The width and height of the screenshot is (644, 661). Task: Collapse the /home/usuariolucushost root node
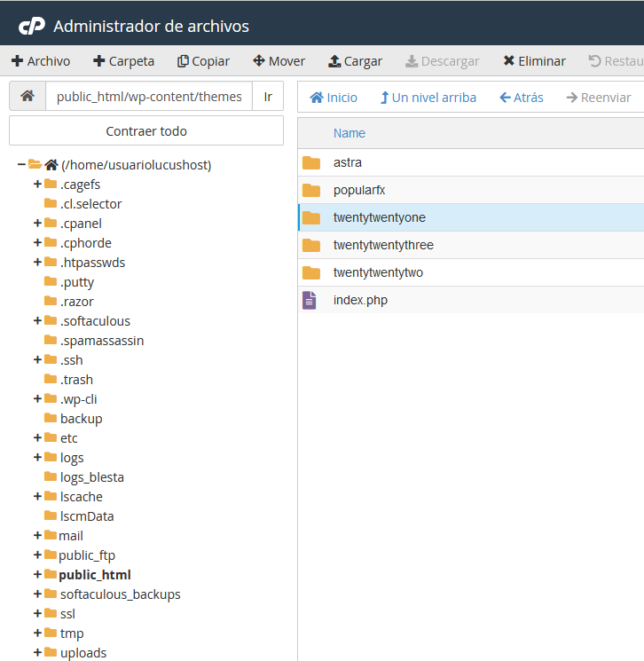click(x=21, y=164)
